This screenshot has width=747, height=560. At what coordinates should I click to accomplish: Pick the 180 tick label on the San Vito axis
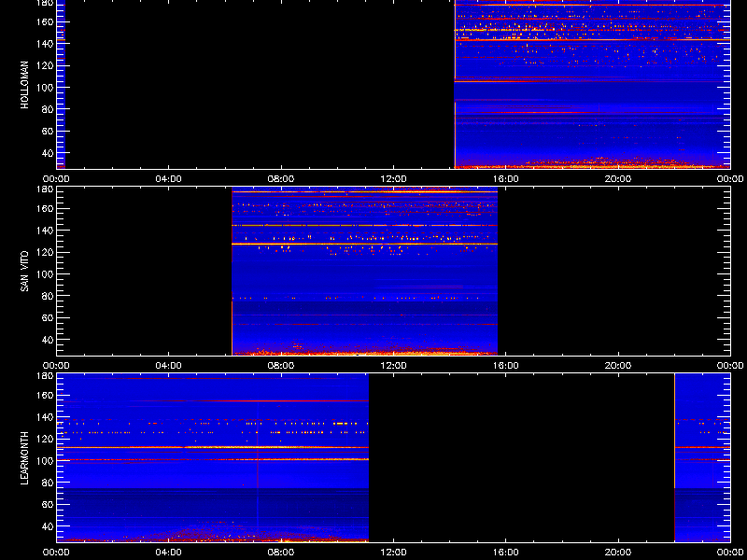point(44,189)
